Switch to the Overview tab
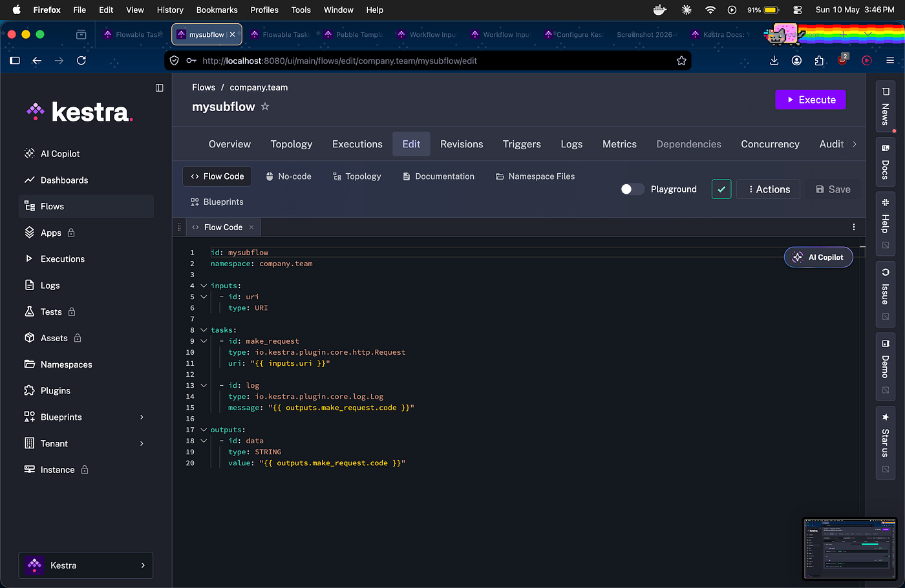 229,144
